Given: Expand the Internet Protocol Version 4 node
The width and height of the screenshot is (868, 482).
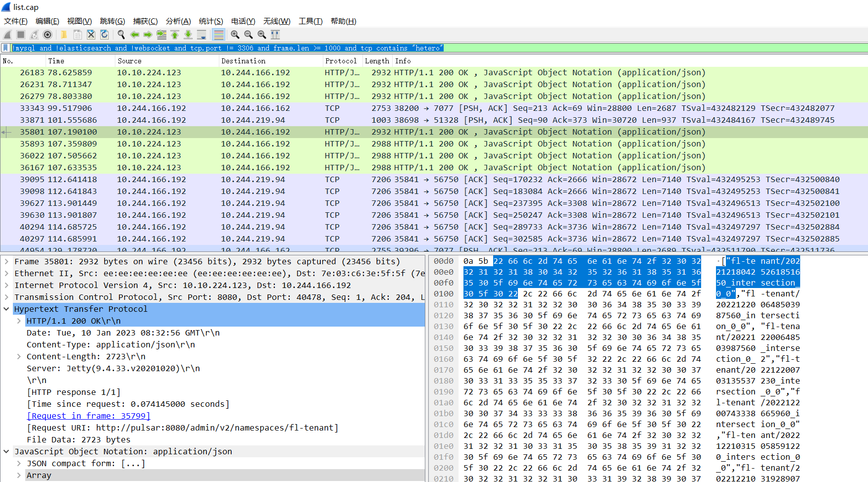Looking at the screenshot, I should (x=6, y=285).
